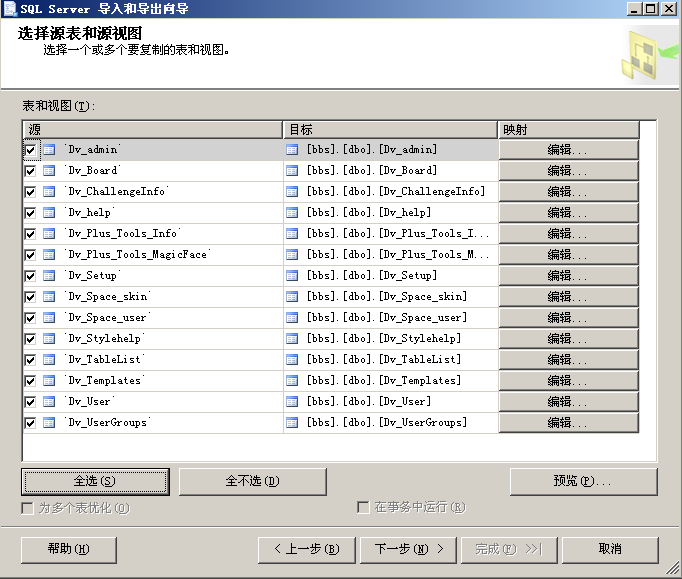
Task: Click the table icon beside source Dv_help
Action: 49,213
